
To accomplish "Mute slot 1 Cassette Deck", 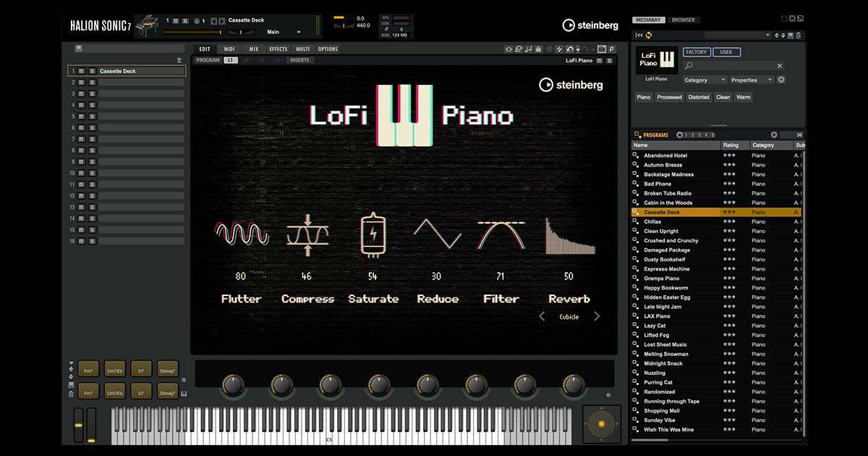I will (x=81, y=71).
